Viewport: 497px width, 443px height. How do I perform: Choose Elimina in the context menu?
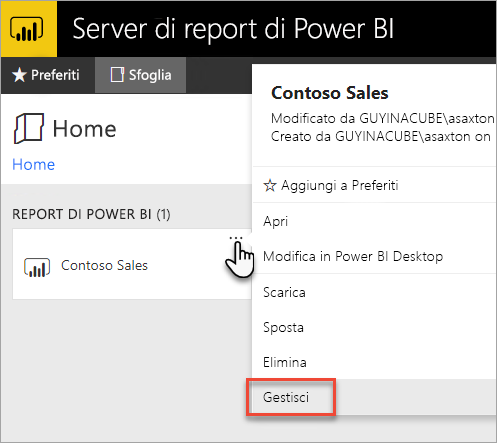coord(374,362)
